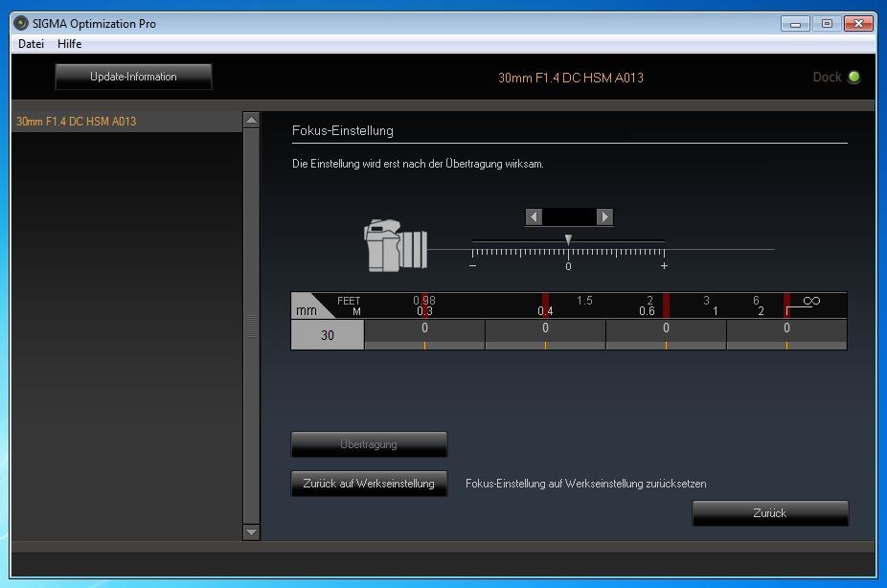The image size is (887, 588).
Task: Click the lens list scroll-down arrow
Action: point(252,531)
